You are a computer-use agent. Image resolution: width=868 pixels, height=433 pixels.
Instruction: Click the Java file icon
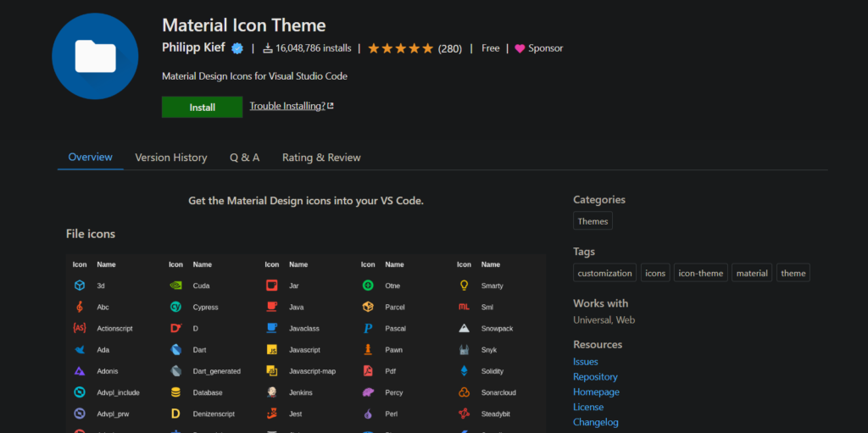[272, 307]
